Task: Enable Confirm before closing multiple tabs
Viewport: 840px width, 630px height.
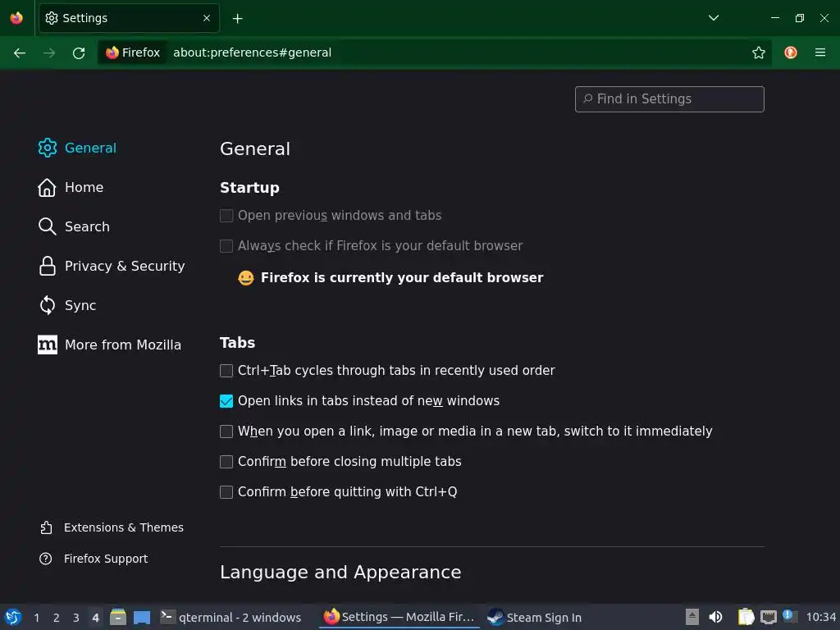Action: [x=226, y=462]
